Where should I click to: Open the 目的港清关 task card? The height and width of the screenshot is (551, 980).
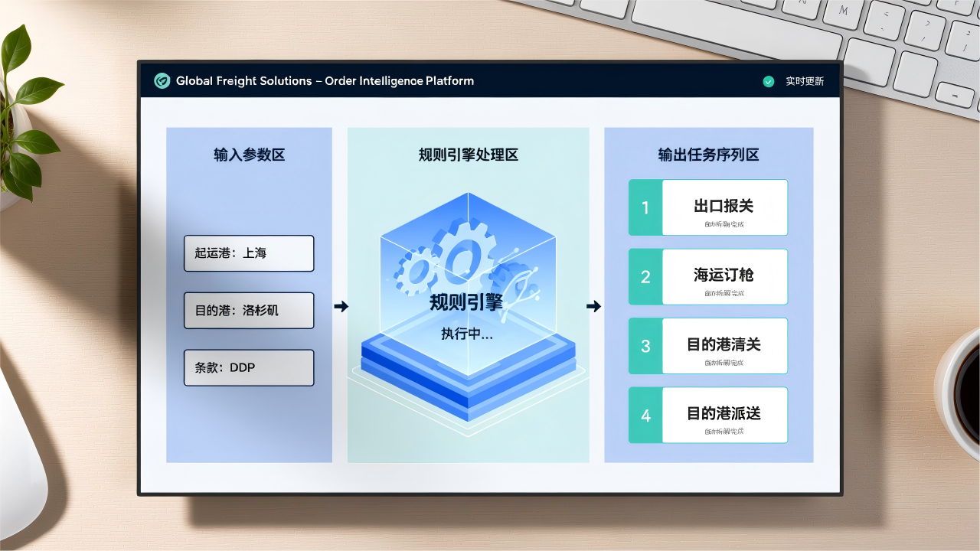click(724, 345)
